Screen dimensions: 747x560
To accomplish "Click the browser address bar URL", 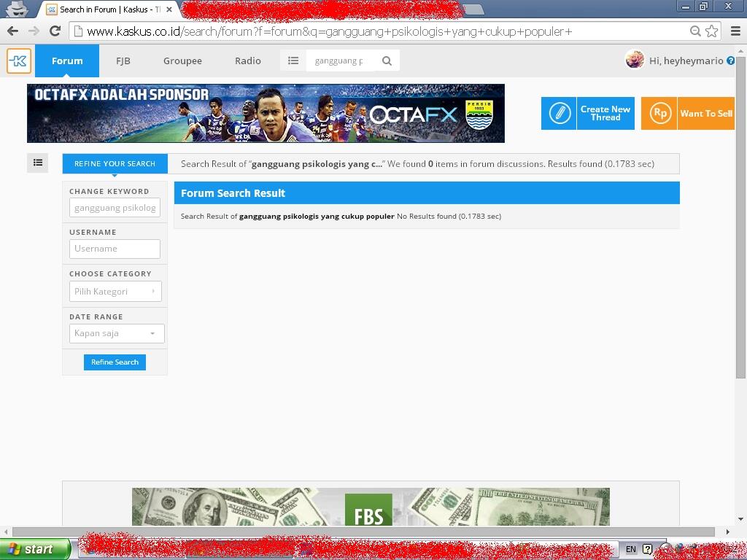I will pyautogui.click(x=330, y=31).
